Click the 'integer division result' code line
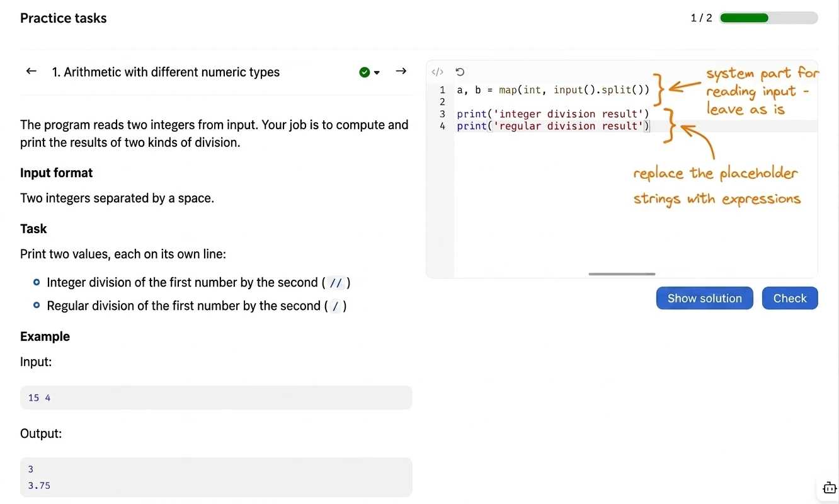This screenshot has height=504, width=839. (x=553, y=114)
